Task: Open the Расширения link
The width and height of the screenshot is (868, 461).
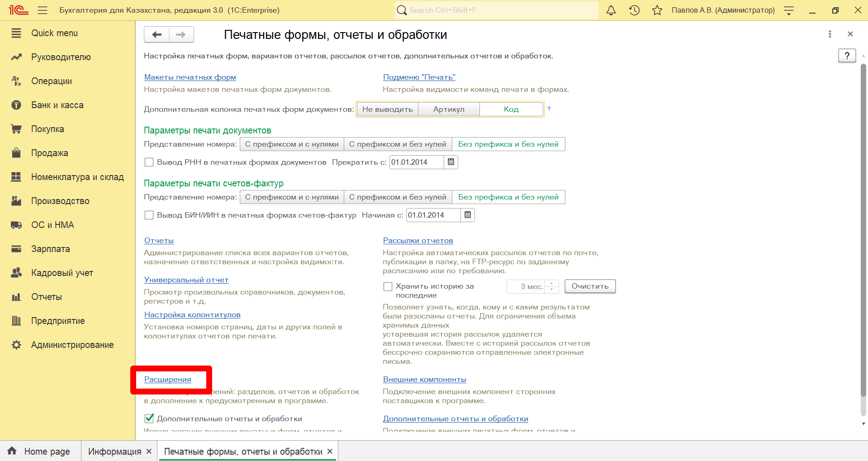Action: (x=168, y=379)
